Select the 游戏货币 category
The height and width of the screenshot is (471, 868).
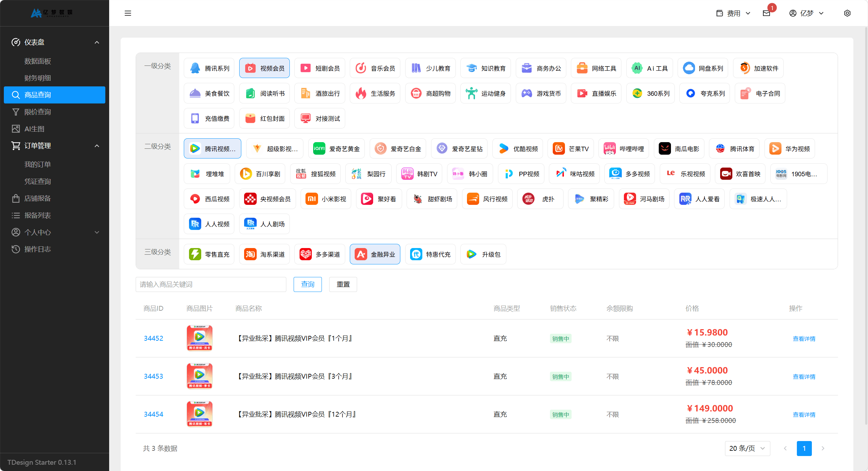point(541,93)
